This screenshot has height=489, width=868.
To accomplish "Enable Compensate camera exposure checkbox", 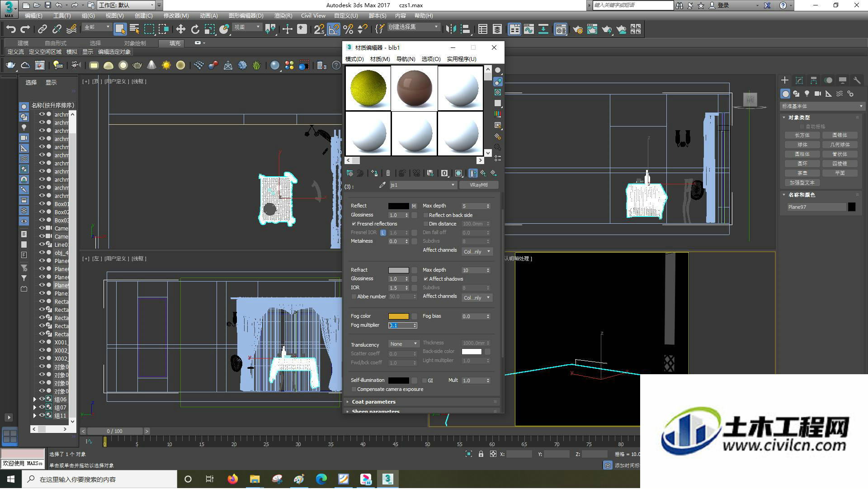I will coord(354,389).
